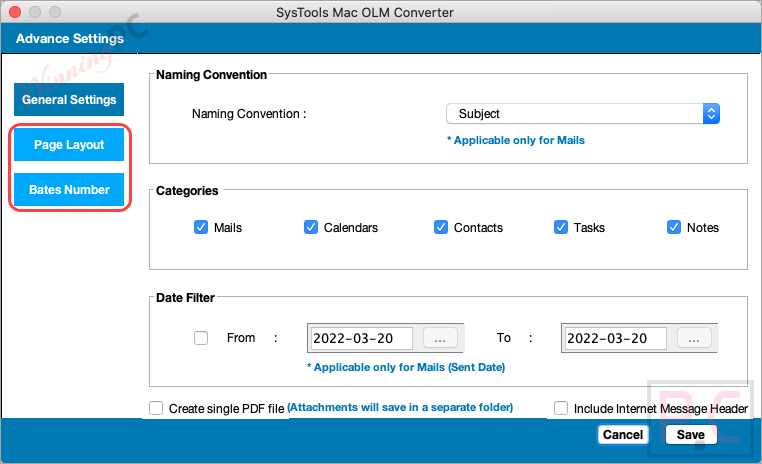Click the 'Naming Convention :' field label
The height and width of the screenshot is (464, 762).
[249, 114]
